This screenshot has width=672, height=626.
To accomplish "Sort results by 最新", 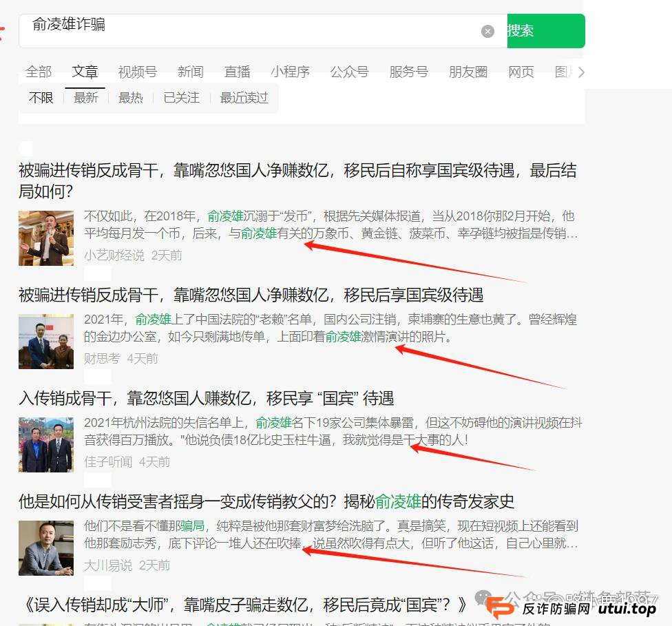I will (85, 98).
